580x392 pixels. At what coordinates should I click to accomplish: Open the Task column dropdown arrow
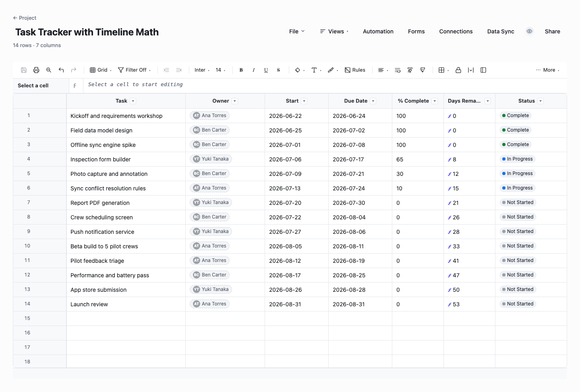tap(133, 101)
